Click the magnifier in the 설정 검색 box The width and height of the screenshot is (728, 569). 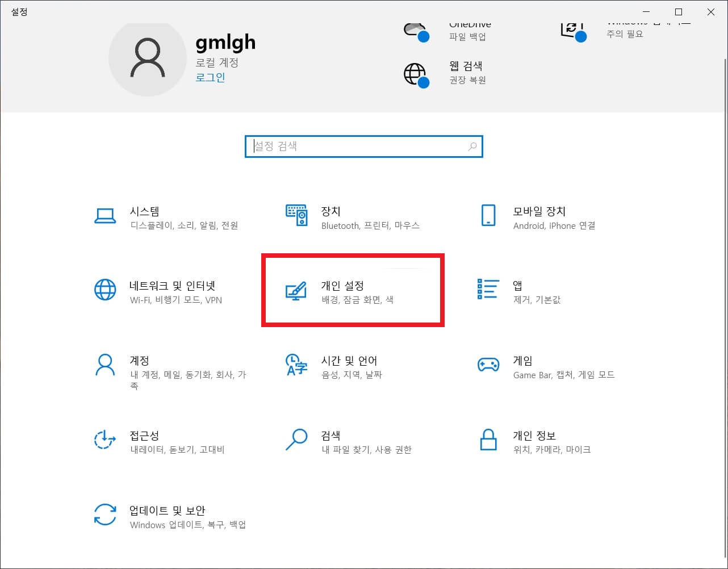pyautogui.click(x=472, y=147)
